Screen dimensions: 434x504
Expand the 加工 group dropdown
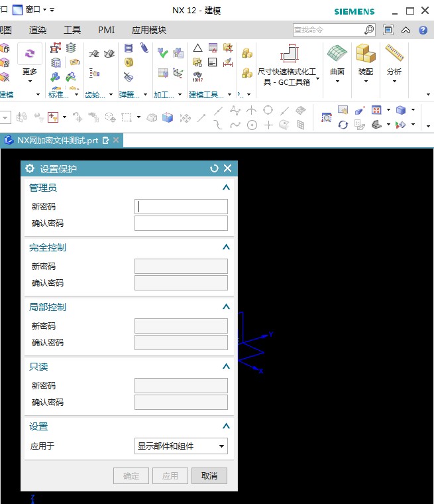coord(180,94)
